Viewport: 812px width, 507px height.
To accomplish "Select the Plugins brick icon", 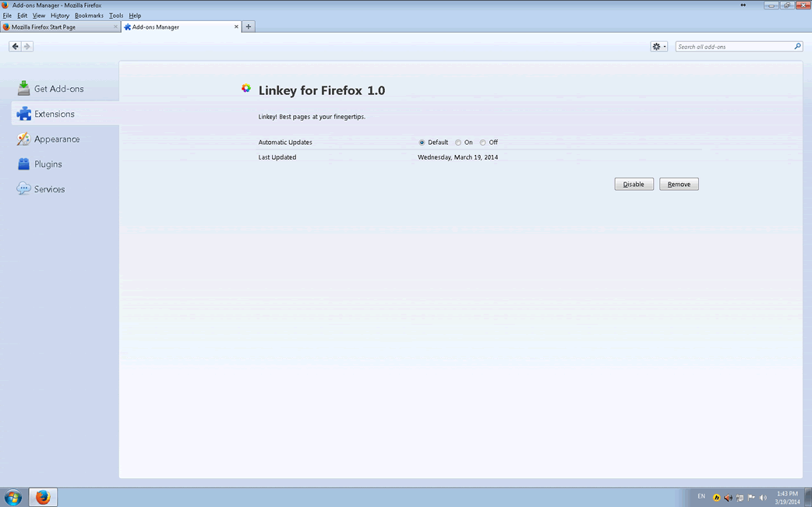I will pyautogui.click(x=24, y=164).
